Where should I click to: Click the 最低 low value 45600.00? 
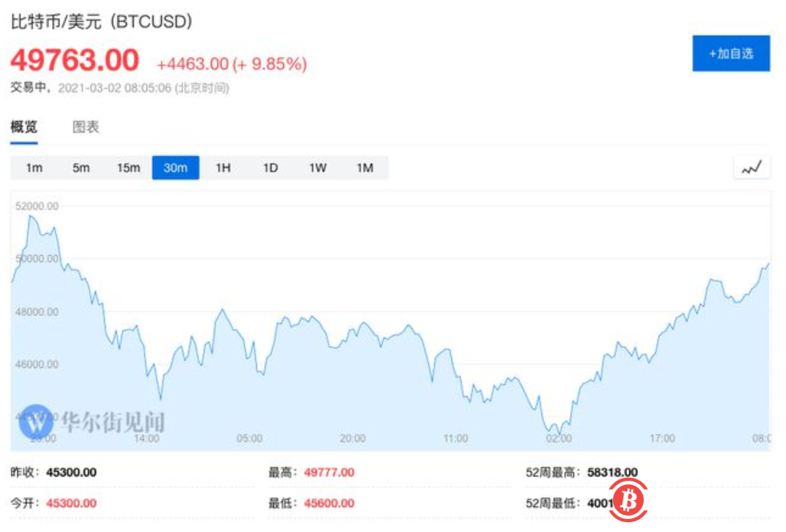pyautogui.click(x=325, y=503)
